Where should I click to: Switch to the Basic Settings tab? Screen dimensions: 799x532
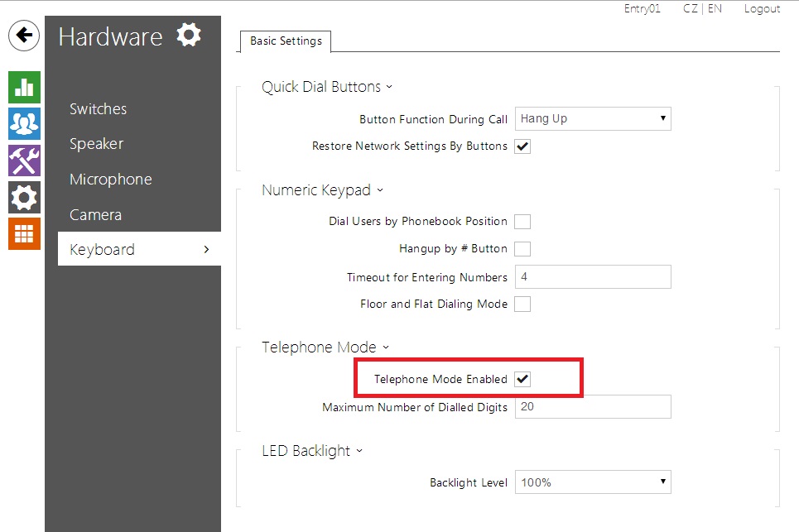point(286,41)
